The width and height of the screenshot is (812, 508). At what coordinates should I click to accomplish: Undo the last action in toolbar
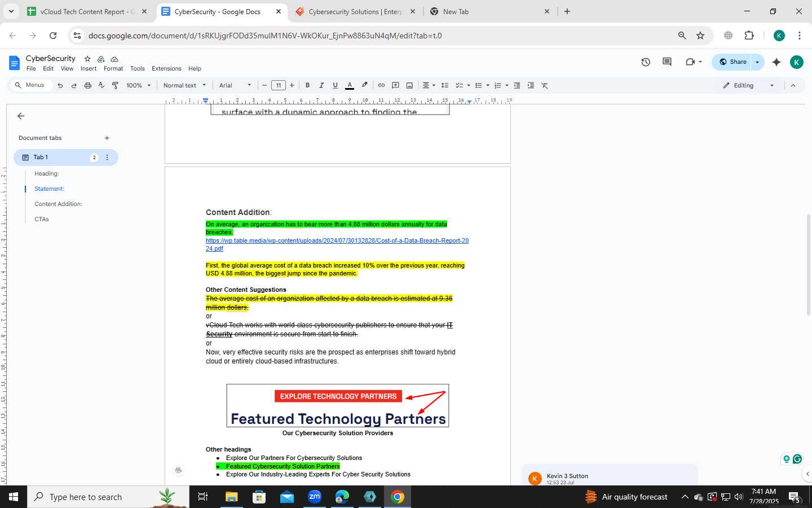pos(60,85)
